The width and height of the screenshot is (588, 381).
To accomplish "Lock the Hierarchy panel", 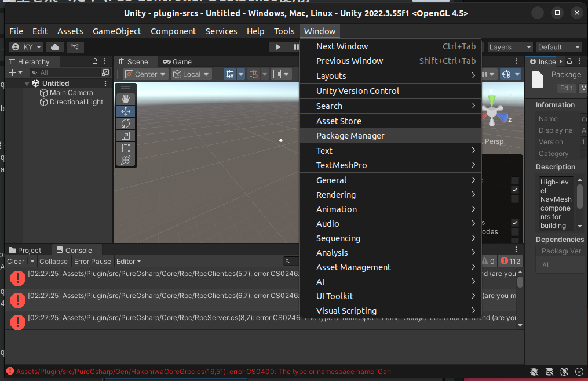I will (95, 61).
